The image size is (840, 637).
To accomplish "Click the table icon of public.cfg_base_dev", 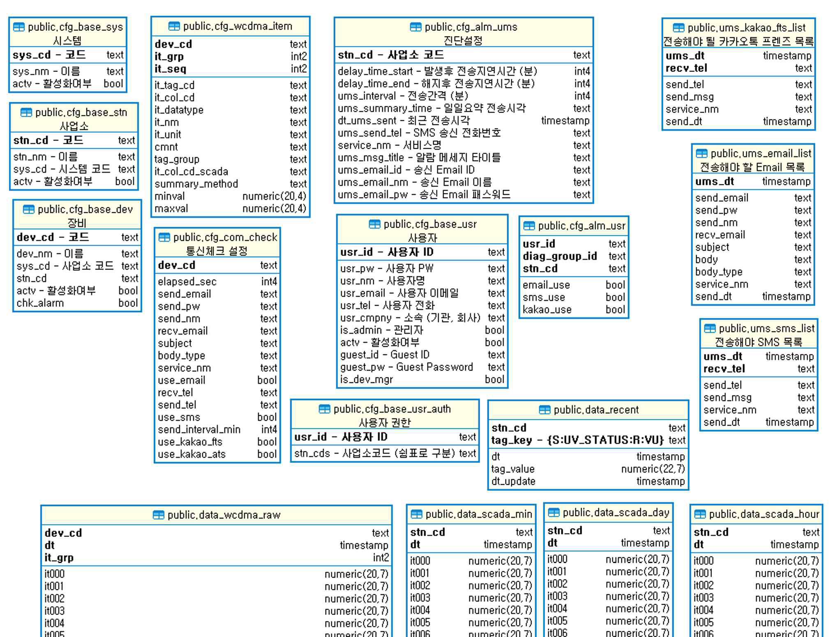I will (x=29, y=210).
